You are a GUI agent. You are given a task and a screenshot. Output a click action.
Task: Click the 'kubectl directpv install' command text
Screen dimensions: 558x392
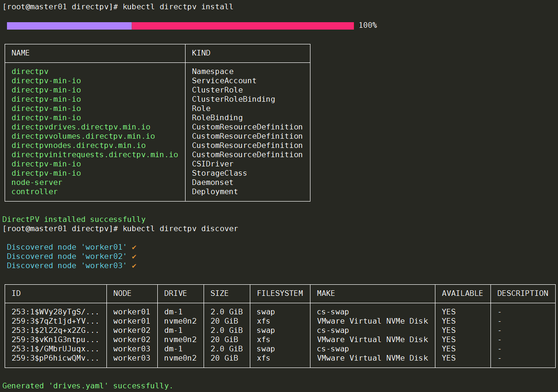[x=178, y=7]
